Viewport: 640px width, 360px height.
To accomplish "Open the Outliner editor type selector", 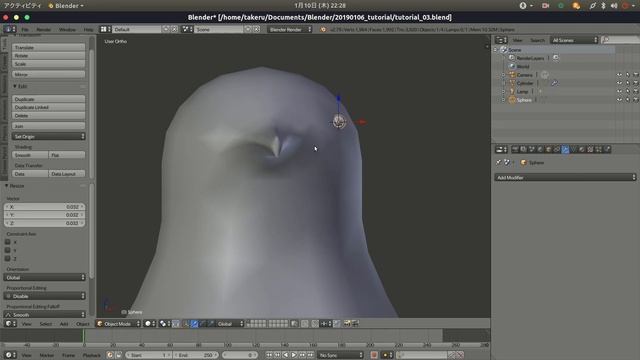I will click(501, 40).
